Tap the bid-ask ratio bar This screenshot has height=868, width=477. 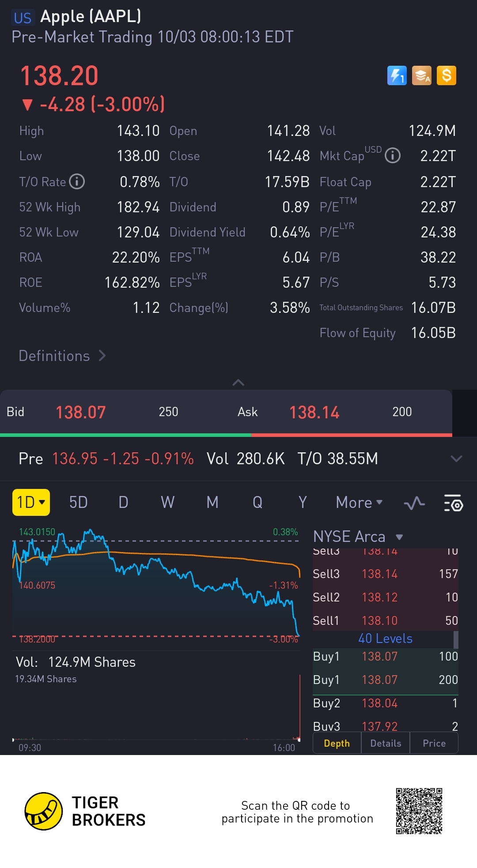226,435
